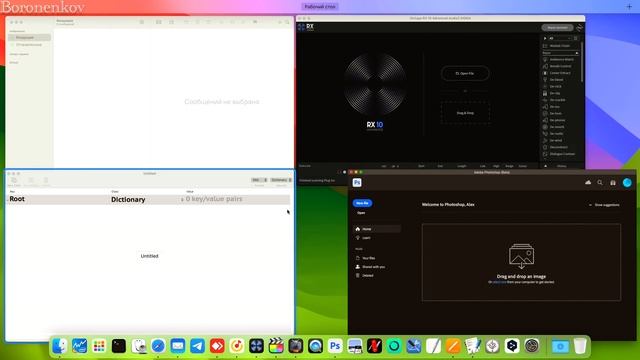Open Finder from the Dock
Image resolution: width=640 pixels, height=360 pixels.
(60, 346)
